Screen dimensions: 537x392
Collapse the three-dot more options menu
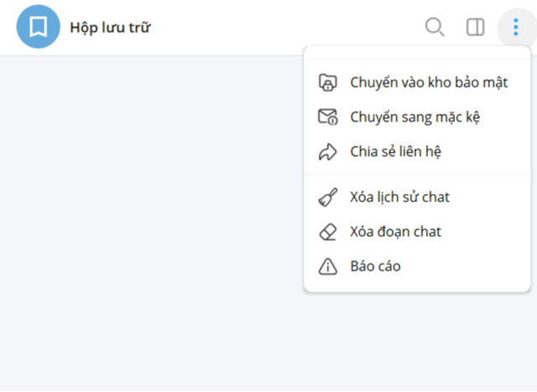pyautogui.click(x=516, y=27)
